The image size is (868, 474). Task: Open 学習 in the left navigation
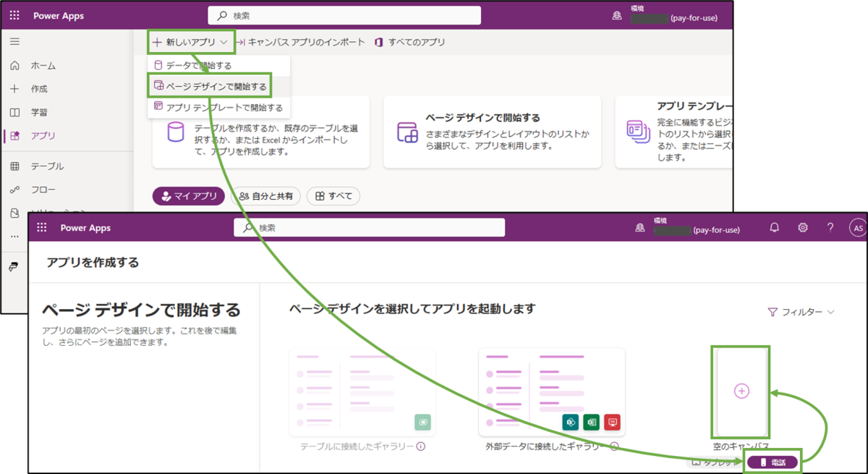pyautogui.click(x=39, y=112)
